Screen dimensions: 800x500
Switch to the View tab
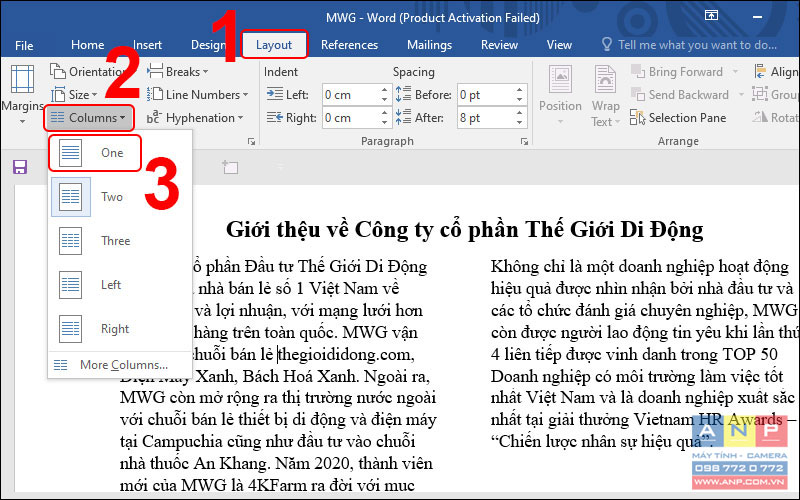(559, 45)
